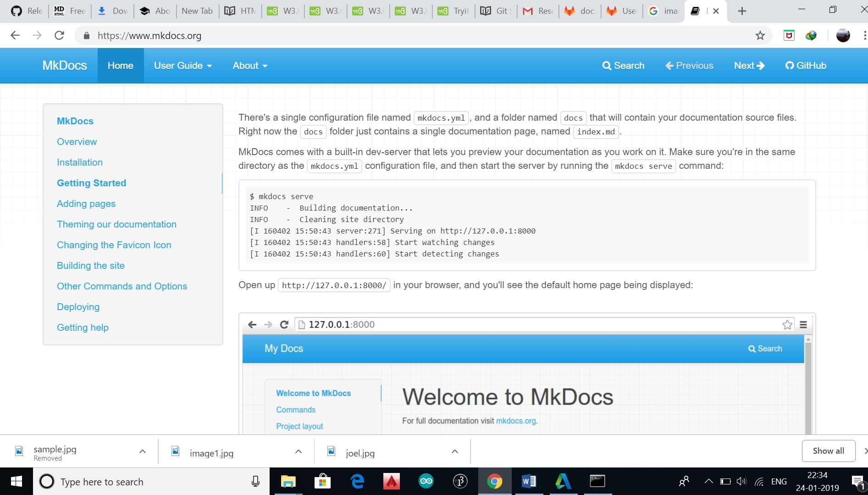868x495 pixels.
Task: Jump to Building the site section
Action: pyautogui.click(x=91, y=266)
